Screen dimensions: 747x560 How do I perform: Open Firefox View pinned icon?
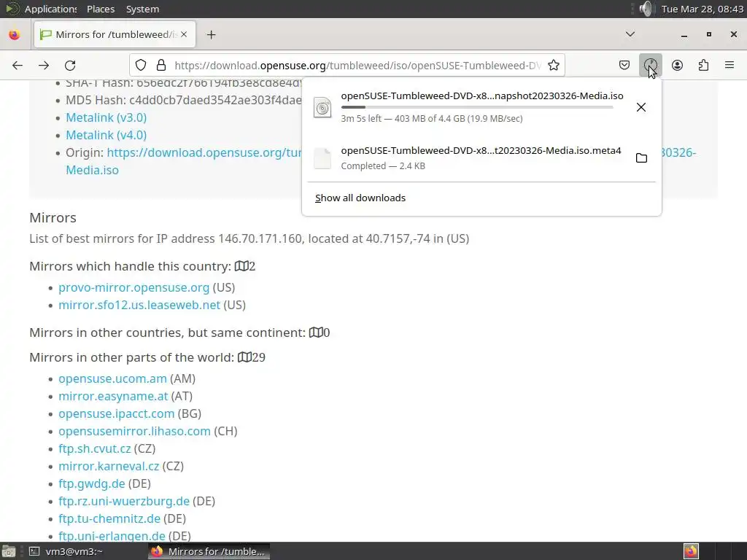[15, 34]
